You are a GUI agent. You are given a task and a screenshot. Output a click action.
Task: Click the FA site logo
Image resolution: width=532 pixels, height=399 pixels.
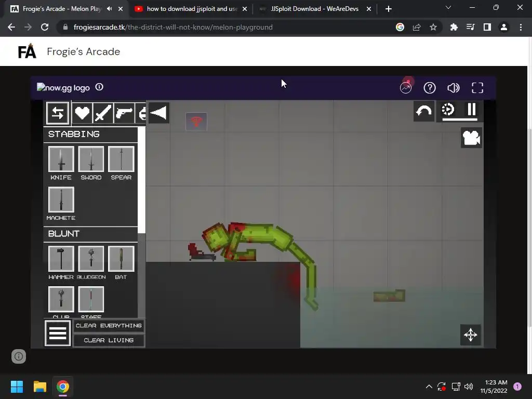coord(27,51)
